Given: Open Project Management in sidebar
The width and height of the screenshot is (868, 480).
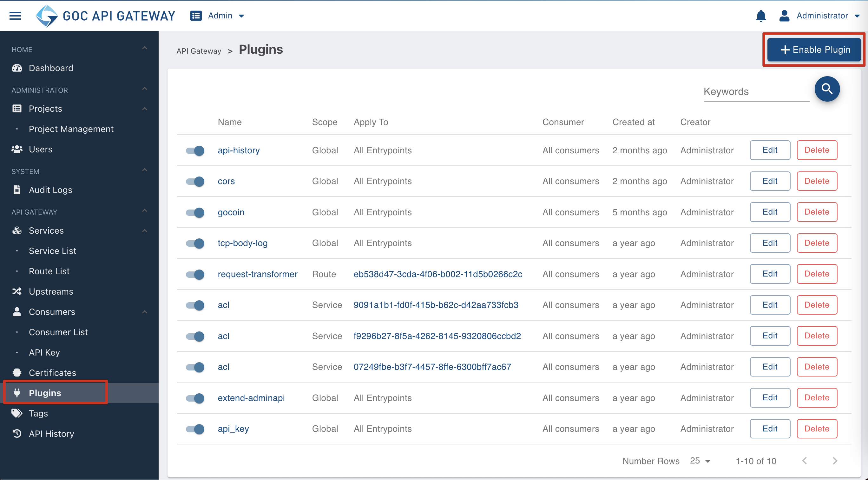Looking at the screenshot, I should (x=71, y=129).
